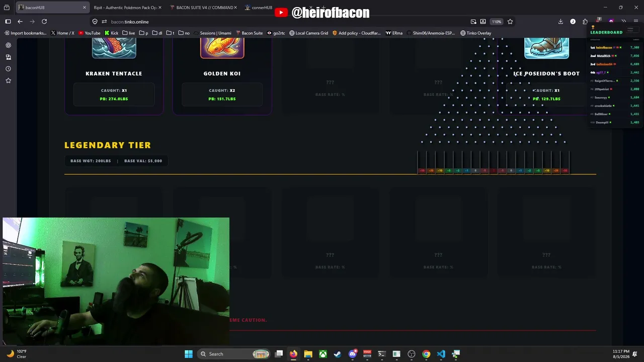The height and width of the screenshot is (362, 644).
Task: Open the weather widget showing 102°F
Action: point(16,354)
